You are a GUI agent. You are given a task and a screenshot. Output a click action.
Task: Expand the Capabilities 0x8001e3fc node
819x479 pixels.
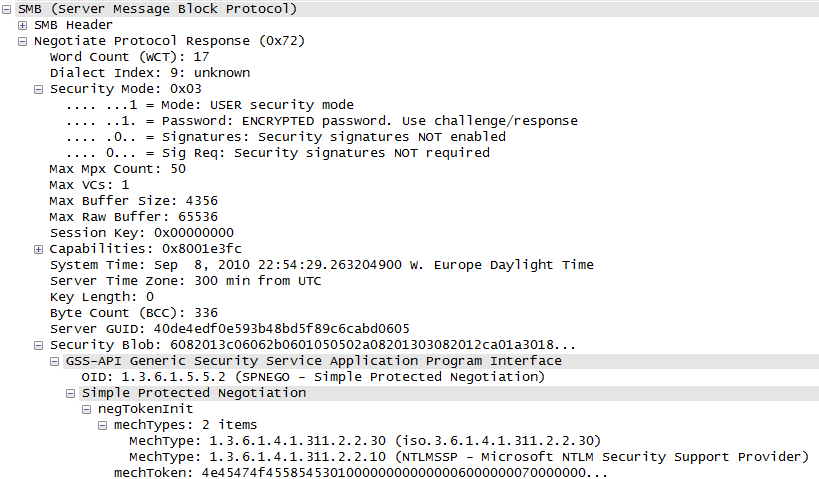tap(38, 250)
